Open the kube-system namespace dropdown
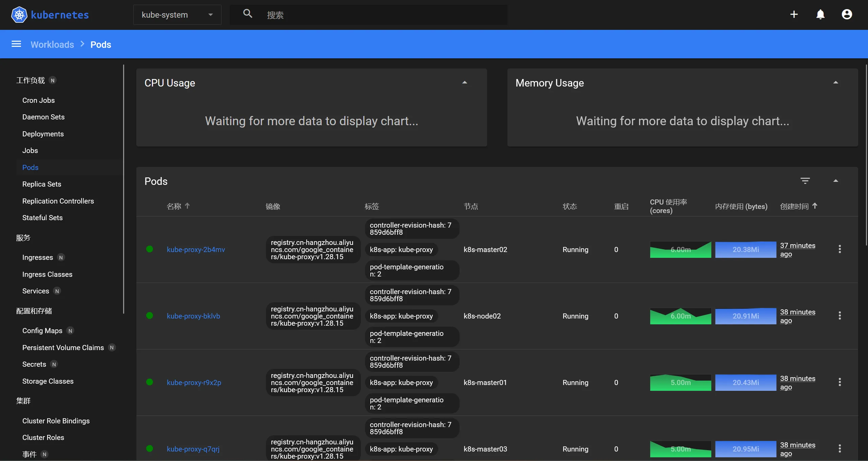868x461 pixels. (x=177, y=15)
